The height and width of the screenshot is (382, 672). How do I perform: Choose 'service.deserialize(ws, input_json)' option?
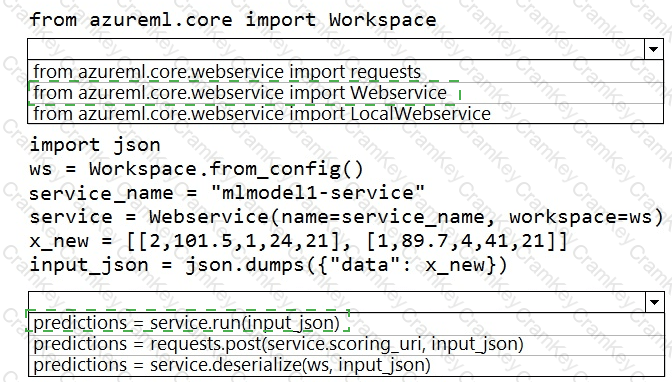[346, 365]
